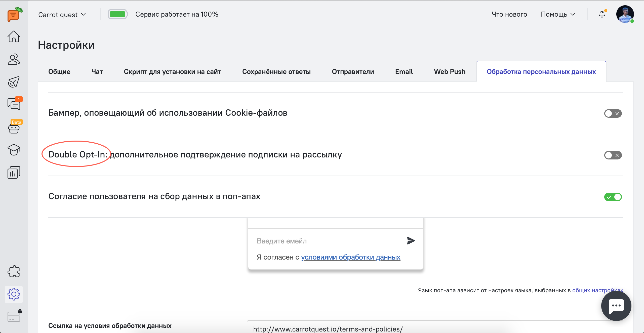Open conversations icon with badge 1
This screenshot has width=644, height=333.
(14, 104)
